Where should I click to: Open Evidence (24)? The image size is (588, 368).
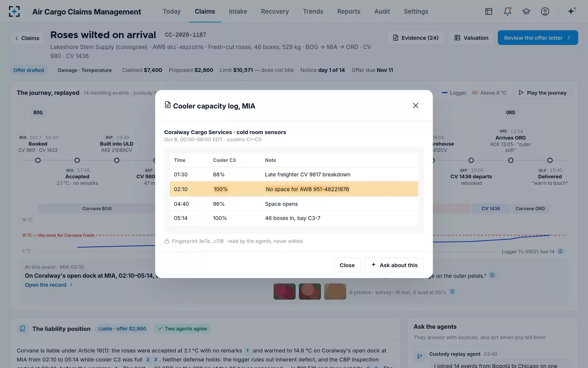coord(415,38)
